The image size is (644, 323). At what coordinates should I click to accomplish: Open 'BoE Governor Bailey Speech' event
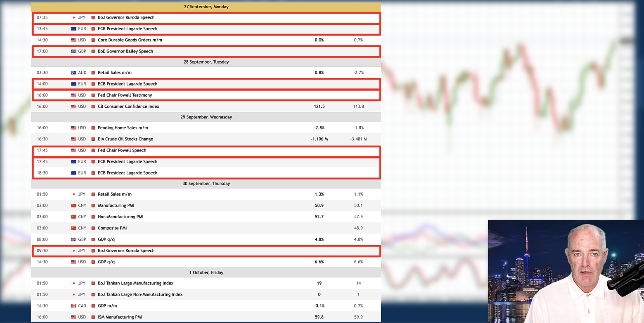tap(125, 51)
